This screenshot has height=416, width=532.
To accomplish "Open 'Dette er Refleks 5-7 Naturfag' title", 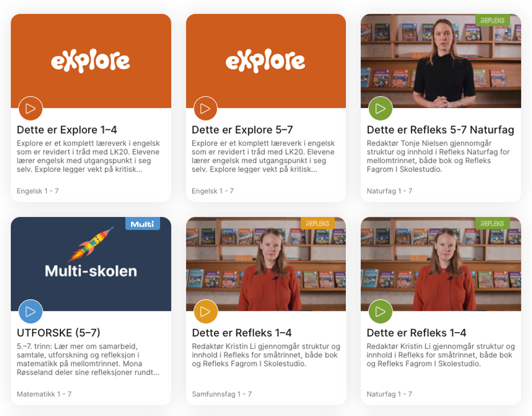I will pos(440,130).
